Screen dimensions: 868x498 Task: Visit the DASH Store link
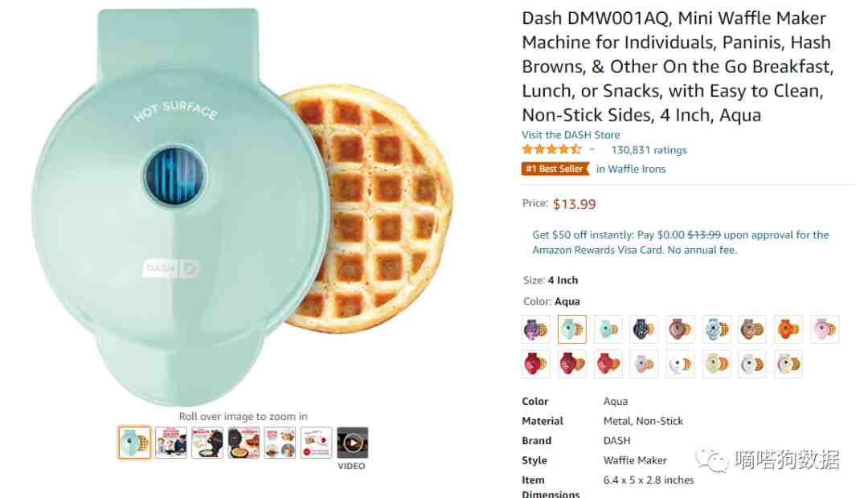(571, 134)
